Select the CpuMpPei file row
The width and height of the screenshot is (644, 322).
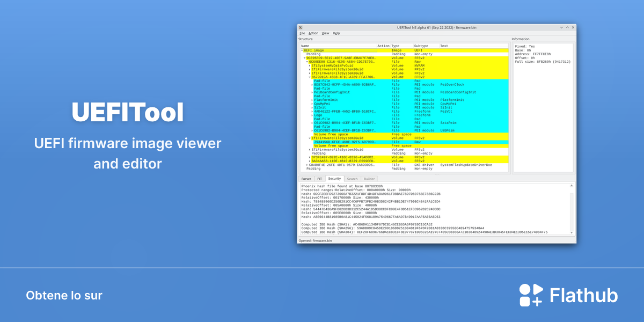pos(404,104)
